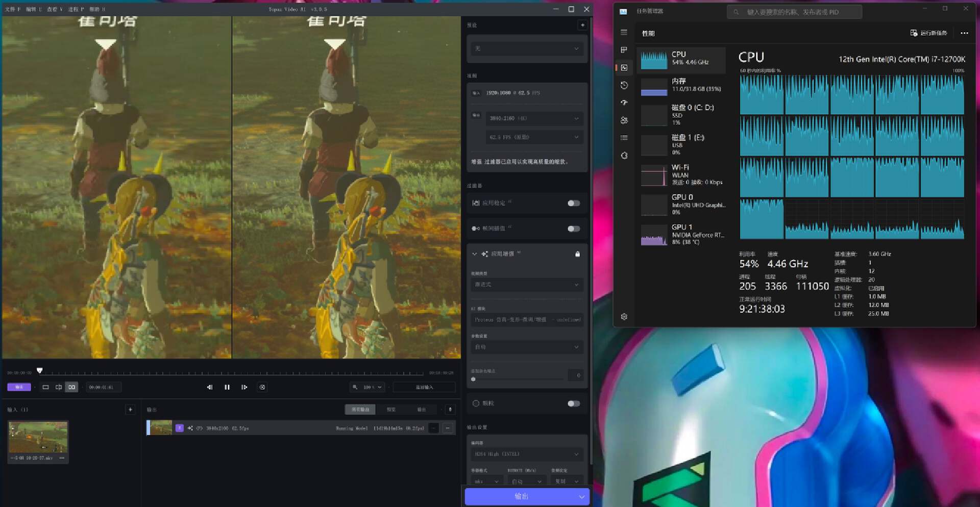Click the blue 输出 export button

[x=521, y=496]
